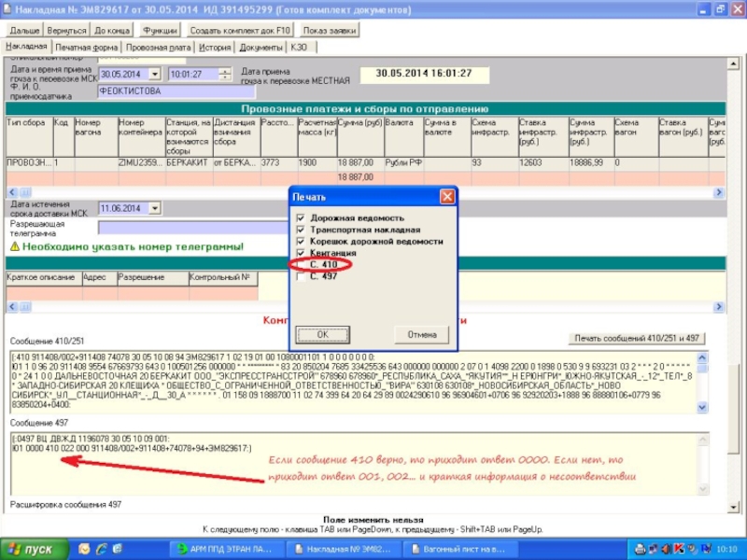Click 'Отмена' to cancel printing
Screen dimensions: 747x560
point(421,333)
